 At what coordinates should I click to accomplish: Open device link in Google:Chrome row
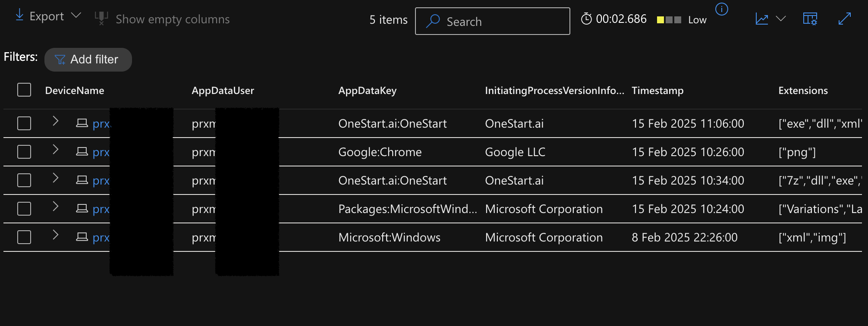point(101,152)
